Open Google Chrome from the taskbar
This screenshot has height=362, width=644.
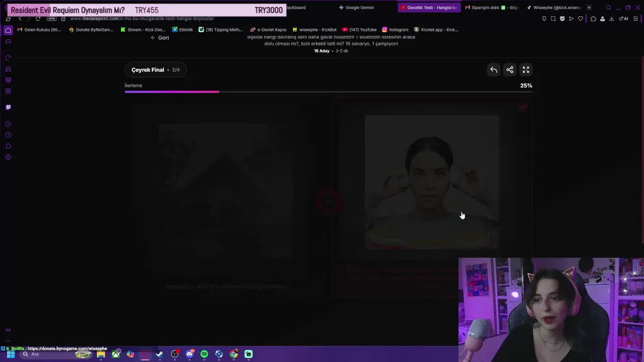(x=234, y=354)
